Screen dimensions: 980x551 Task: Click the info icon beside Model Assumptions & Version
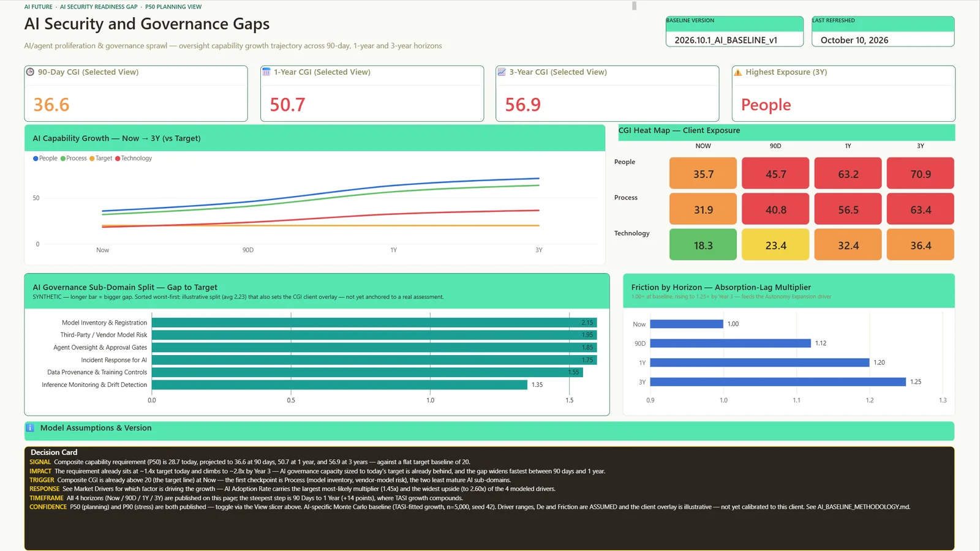click(x=30, y=428)
